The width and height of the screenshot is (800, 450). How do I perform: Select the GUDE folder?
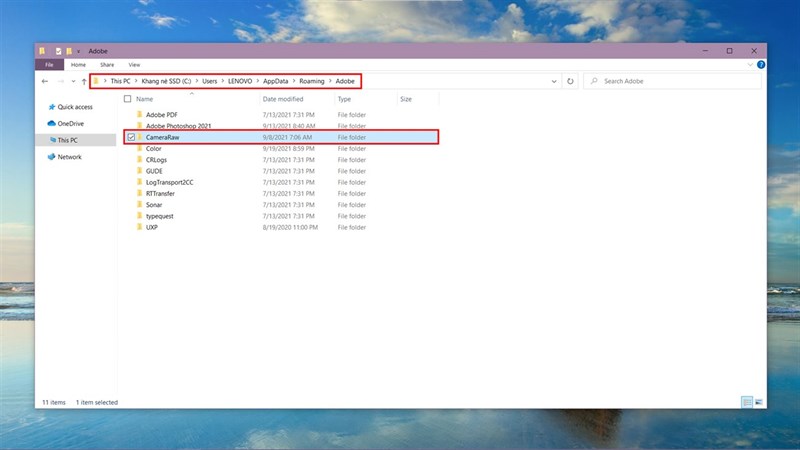(154, 171)
